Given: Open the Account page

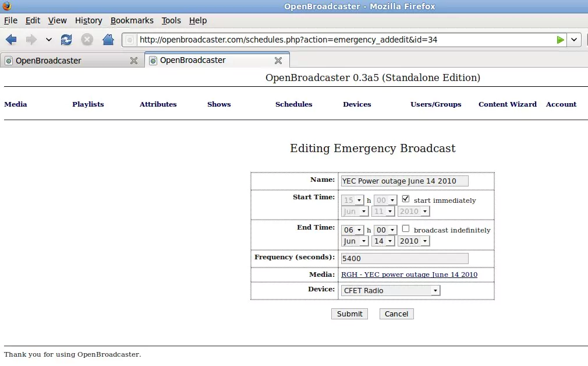Looking at the screenshot, I should click(561, 104).
